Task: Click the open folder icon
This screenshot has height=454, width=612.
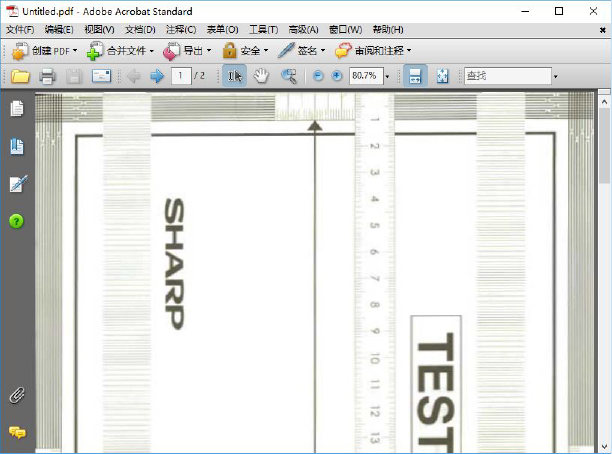Action: click(x=20, y=76)
